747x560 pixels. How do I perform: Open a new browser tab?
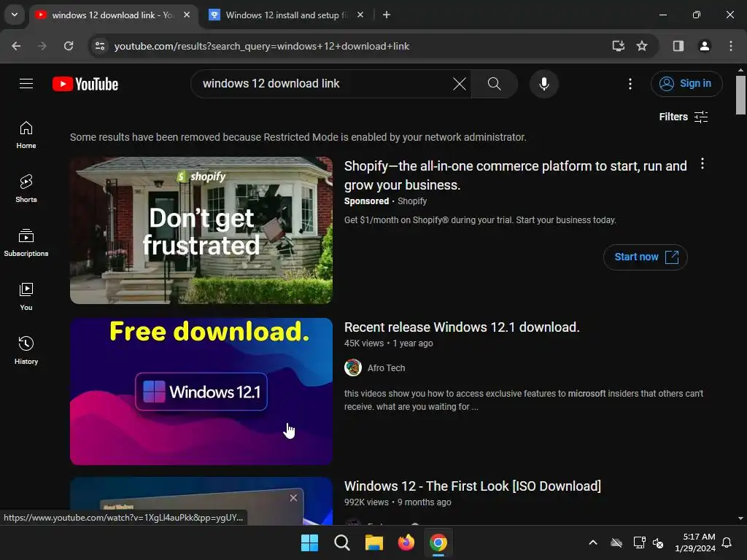click(387, 15)
